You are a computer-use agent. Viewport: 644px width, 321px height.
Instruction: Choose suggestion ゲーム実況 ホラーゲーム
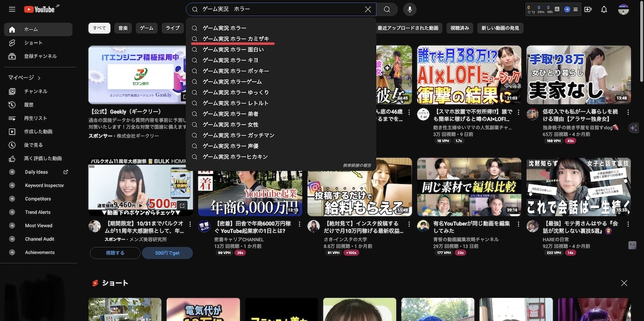(281, 82)
